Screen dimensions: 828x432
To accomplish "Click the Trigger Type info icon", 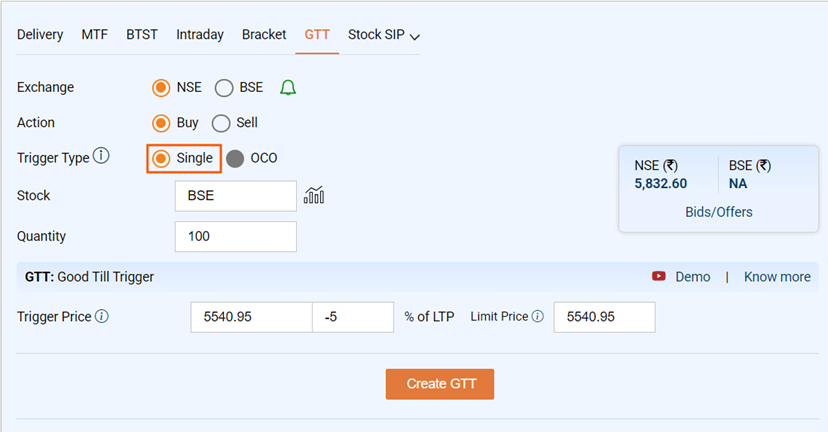I will (102, 157).
